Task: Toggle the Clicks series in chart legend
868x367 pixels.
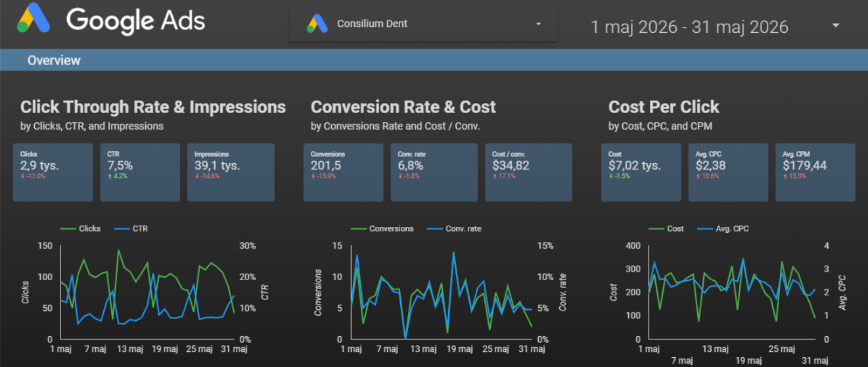Action: point(80,228)
